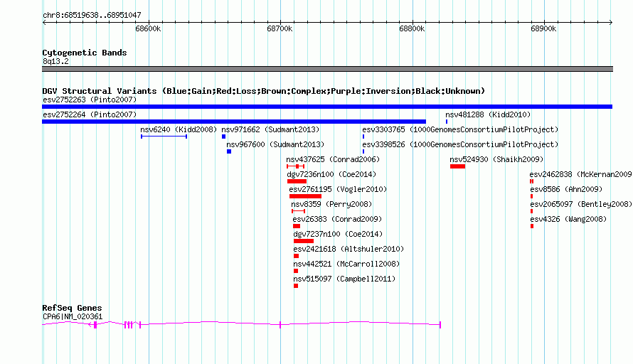633x364 pixels.
Task: Click the label nsv481288 (Kidd2010)
Action: (x=488, y=114)
